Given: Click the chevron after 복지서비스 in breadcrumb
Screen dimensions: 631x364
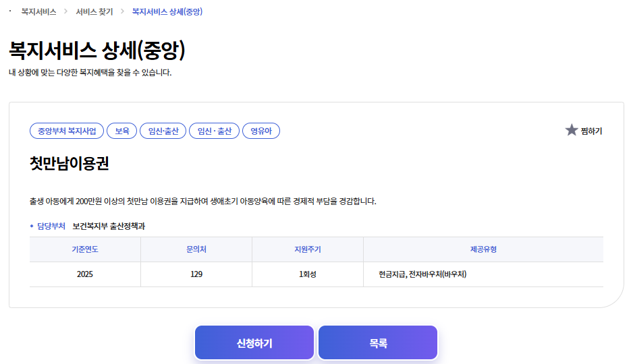Looking at the screenshot, I should point(66,11).
